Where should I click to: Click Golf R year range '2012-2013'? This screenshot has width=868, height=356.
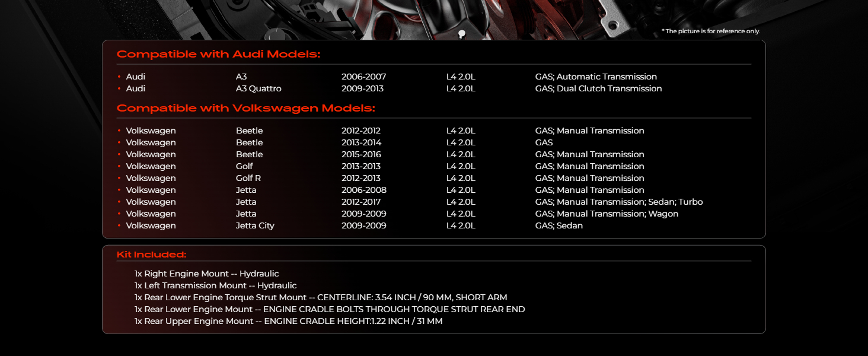click(361, 179)
